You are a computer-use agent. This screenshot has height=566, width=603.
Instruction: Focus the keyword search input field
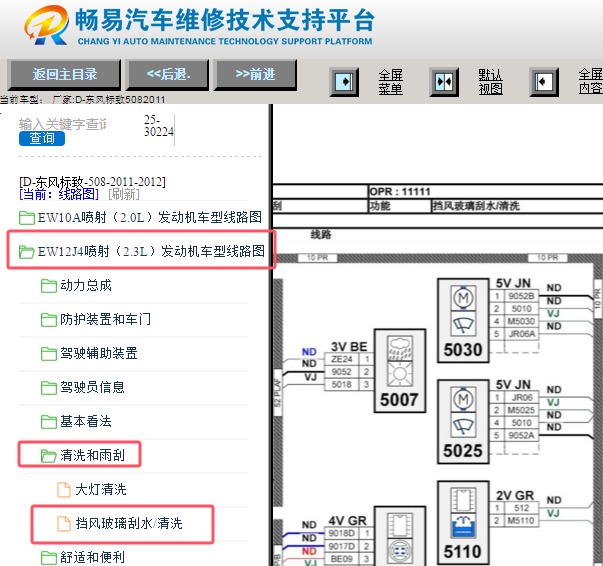(63, 124)
